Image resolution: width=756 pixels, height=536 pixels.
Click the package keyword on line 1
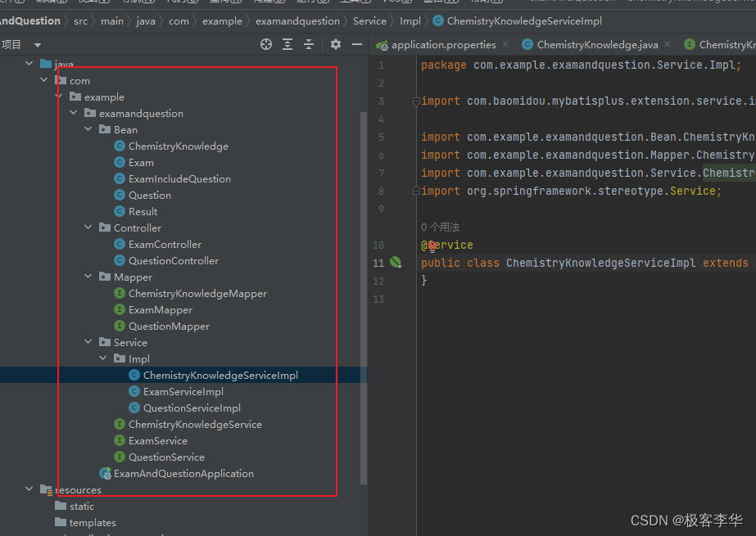(444, 65)
